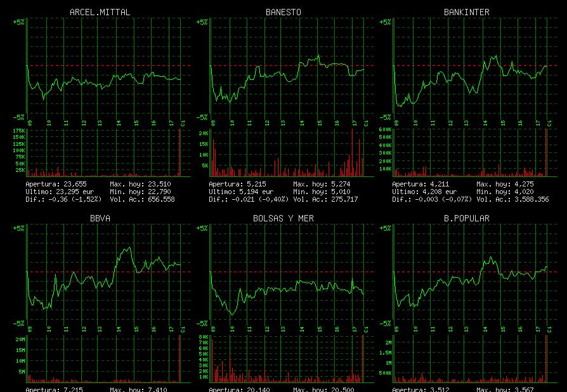This screenshot has width=567, height=392.
Task: Click the 175K volume axis label
Action: click(19, 131)
